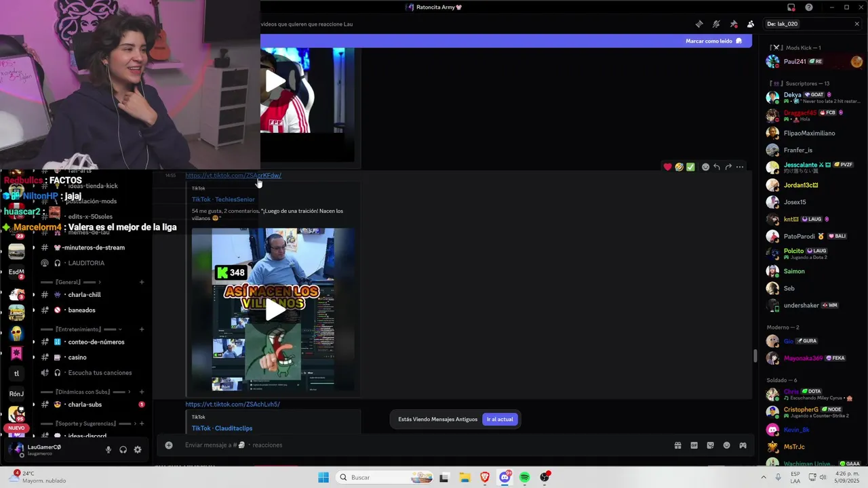The width and height of the screenshot is (868, 488).
Task: Click the plus attach button in message box
Action: coord(169,445)
